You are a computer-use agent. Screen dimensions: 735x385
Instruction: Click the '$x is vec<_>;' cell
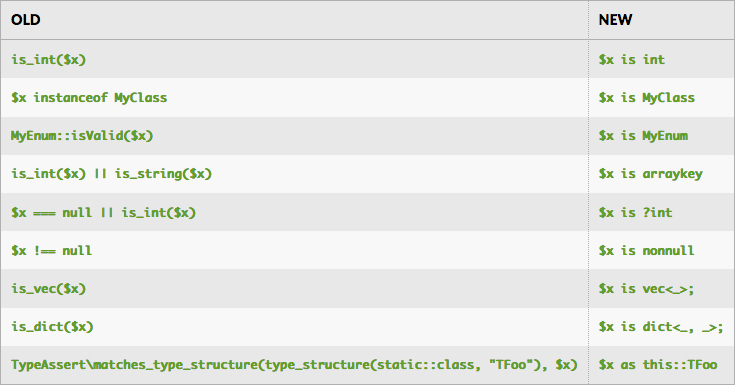pyautogui.click(x=646, y=289)
